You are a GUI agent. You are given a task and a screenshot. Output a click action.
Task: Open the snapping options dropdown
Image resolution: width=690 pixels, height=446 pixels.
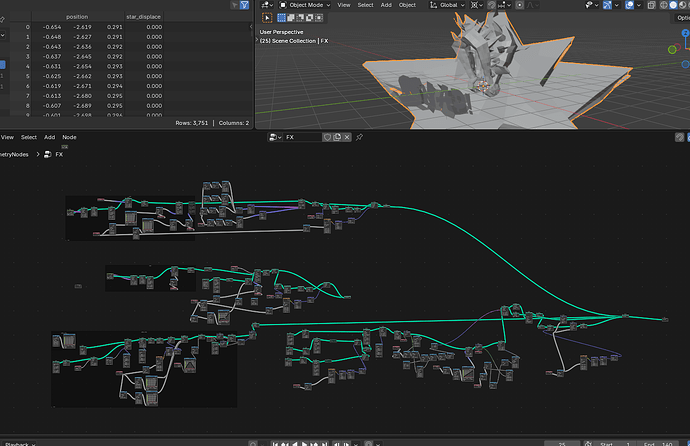504,5
